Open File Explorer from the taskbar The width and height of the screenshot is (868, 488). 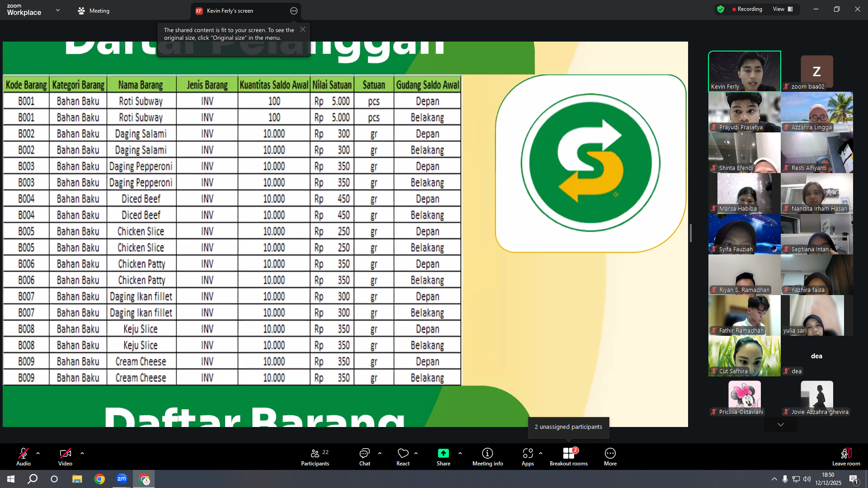point(77,479)
